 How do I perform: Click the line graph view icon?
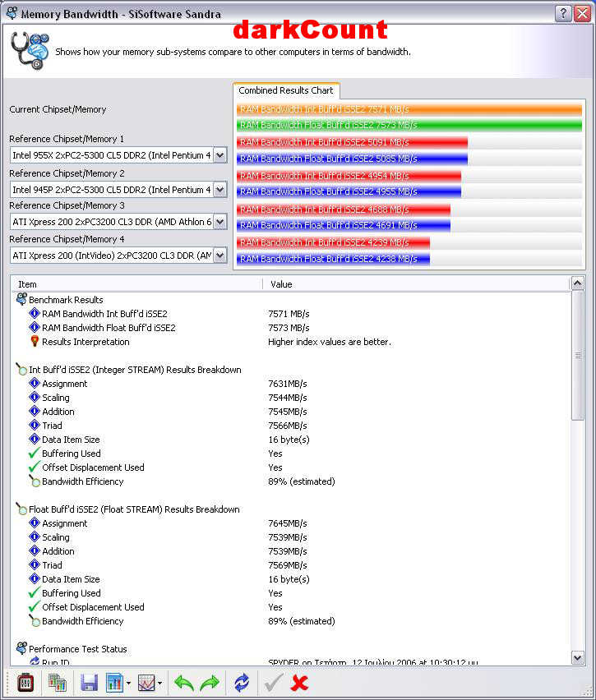(146, 683)
